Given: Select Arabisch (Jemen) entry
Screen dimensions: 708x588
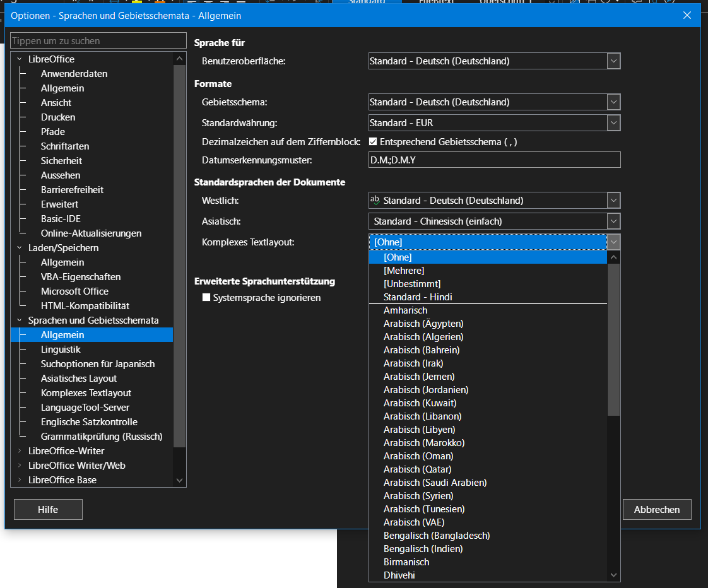Looking at the screenshot, I should tap(488, 377).
